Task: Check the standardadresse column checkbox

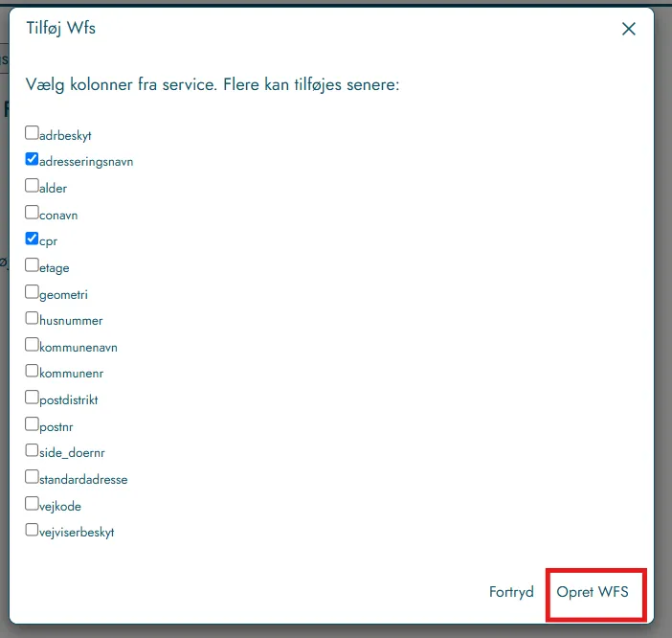Action: click(32, 477)
